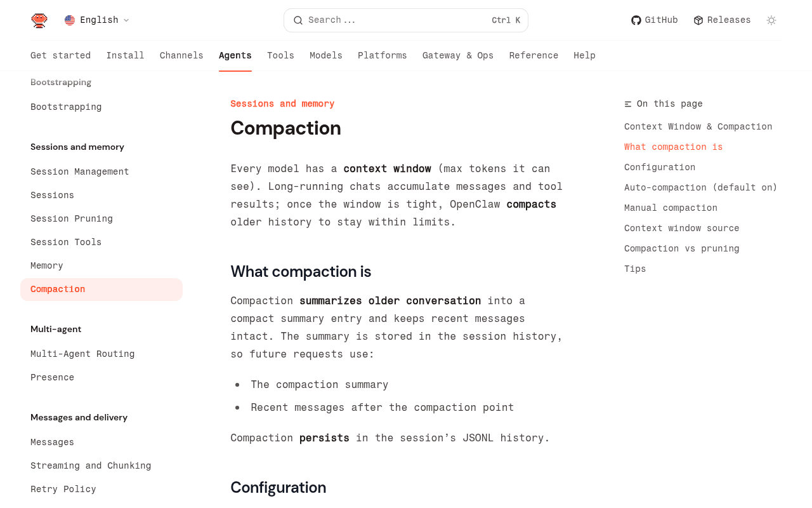
Task: Activate the Ctrl K search shortcut badge
Action: pos(504,19)
